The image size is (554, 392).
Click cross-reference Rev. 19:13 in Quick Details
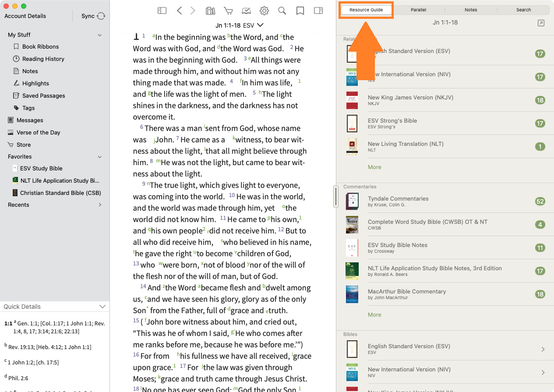(x=22, y=347)
